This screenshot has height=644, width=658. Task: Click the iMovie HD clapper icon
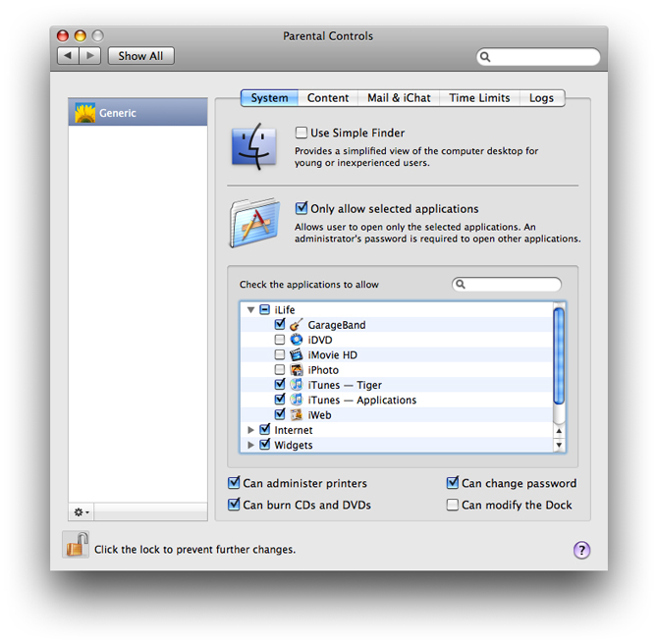tap(296, 354)
